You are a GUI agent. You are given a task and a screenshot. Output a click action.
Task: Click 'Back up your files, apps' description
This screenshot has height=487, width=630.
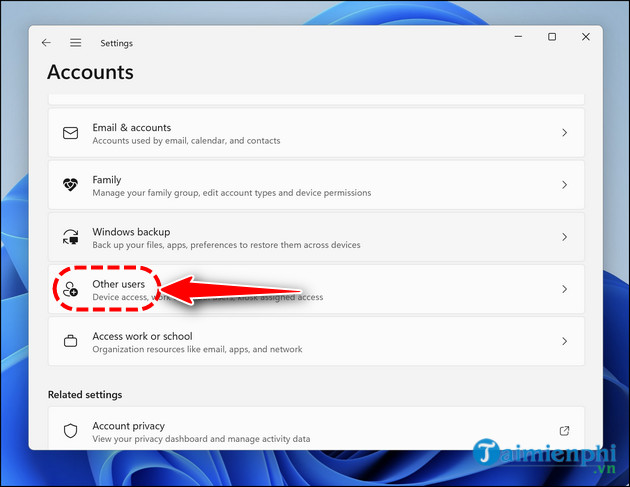(x=226, y=245)
